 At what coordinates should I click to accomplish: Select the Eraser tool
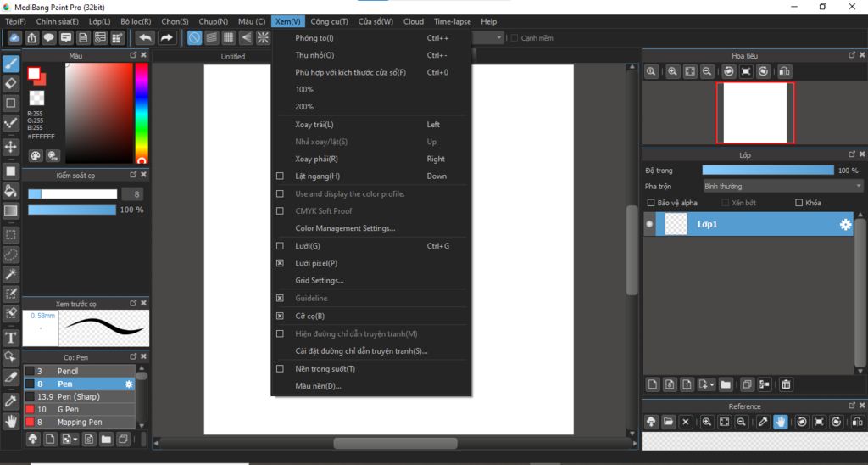pos(10,84)
